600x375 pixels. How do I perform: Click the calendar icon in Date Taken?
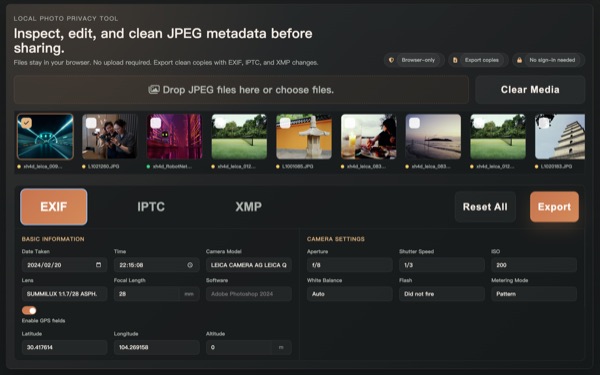98,265
